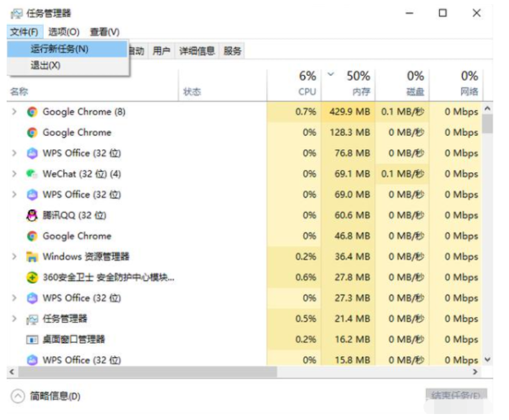Click the 简略信息 collapse arrow icon
Image resolution: width=509 pixels, height=420 pixels.
coord(17,396)
